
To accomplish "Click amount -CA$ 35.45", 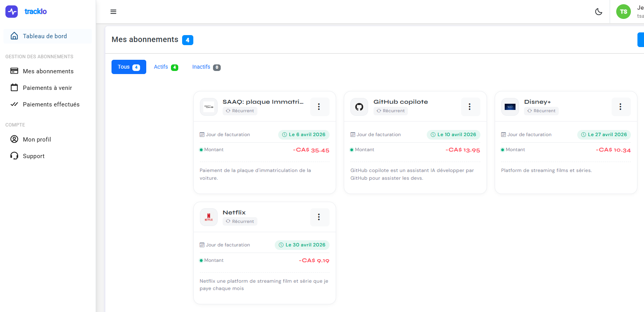I will tap(311, 150).
